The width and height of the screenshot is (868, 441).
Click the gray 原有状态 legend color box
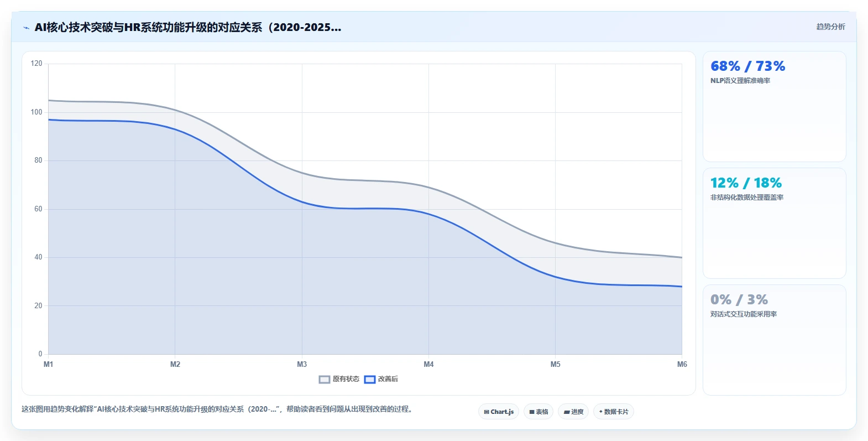[x=325, y=379]
